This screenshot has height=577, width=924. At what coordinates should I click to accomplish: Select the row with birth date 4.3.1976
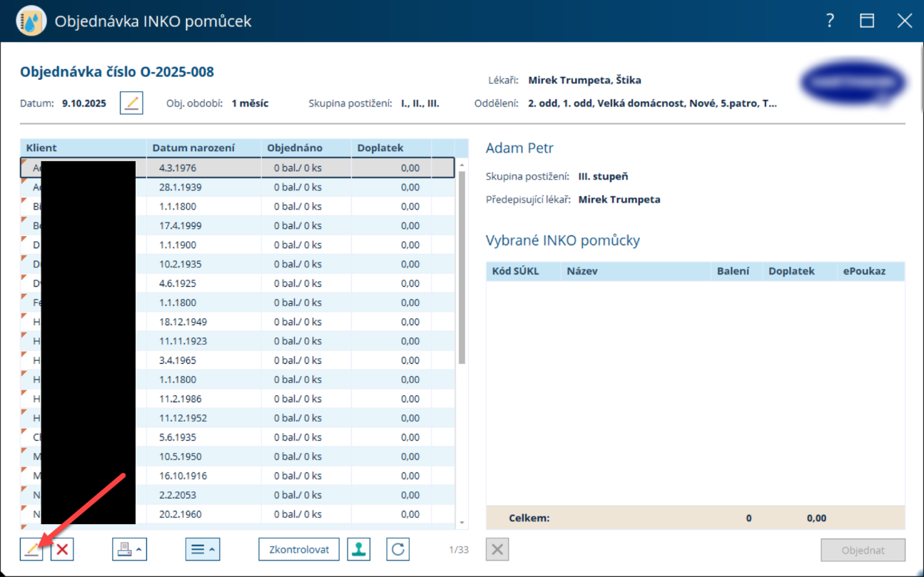[238, 168]
